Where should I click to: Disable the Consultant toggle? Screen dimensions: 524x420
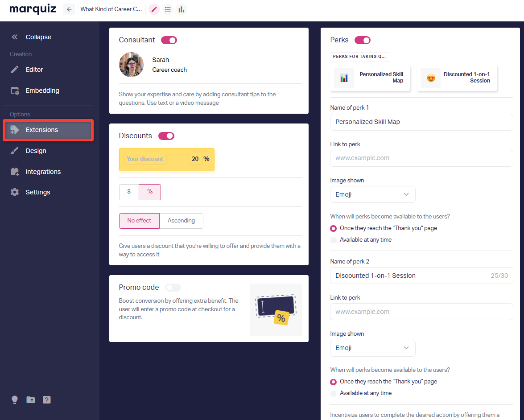coord(169,40)
